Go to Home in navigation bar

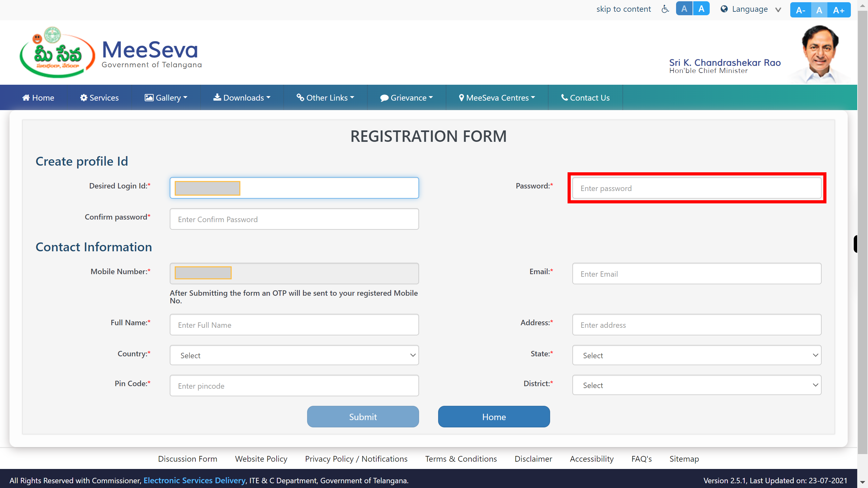click(x=38, y=98)
